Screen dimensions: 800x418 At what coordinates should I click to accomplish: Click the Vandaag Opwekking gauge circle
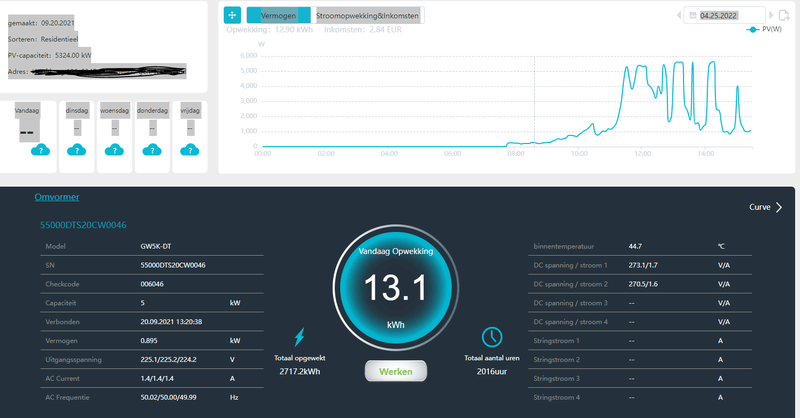click(395, 287)
